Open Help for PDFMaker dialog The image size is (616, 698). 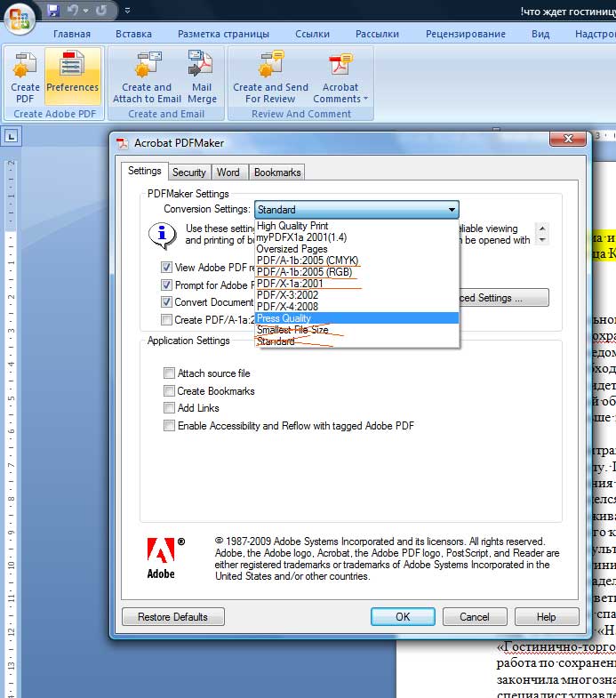point(547,616)
